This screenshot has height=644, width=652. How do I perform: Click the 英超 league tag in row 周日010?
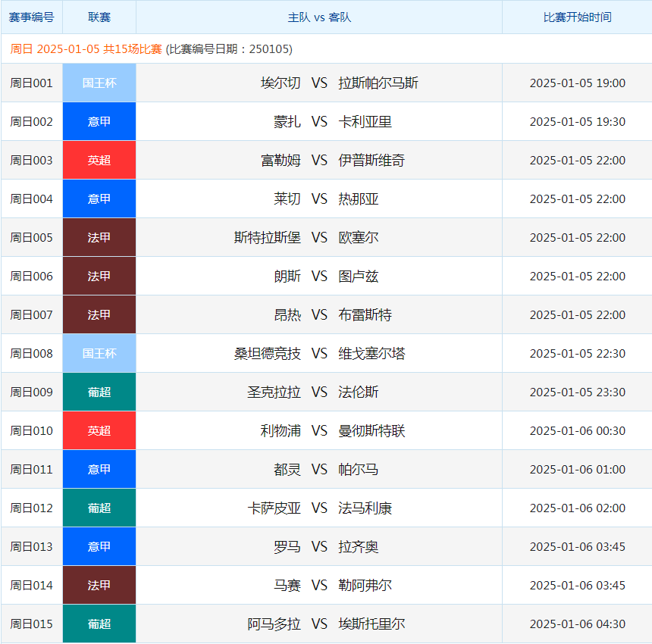pyautogui.click(x=99, y=430)
